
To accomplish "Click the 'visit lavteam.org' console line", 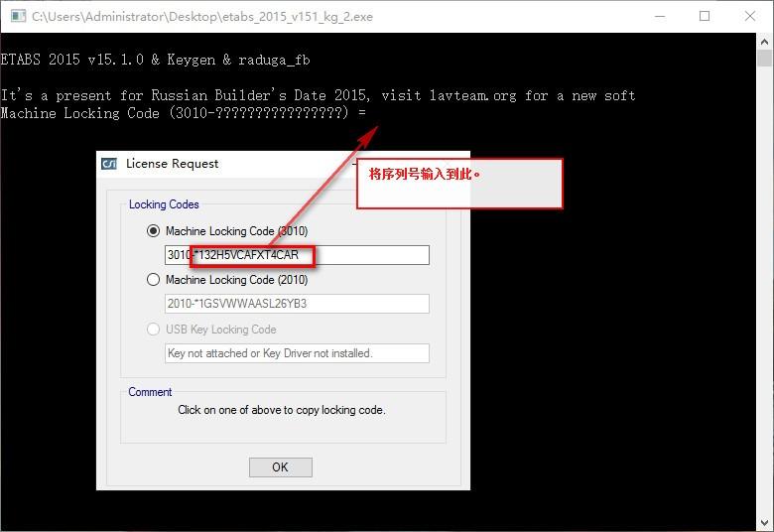I will (318, 95).
